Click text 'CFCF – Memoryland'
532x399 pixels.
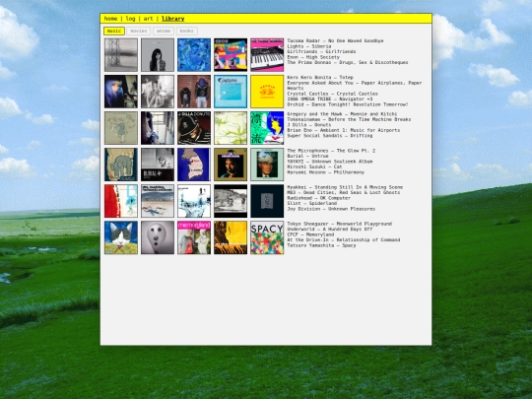(x=310, y=234)
